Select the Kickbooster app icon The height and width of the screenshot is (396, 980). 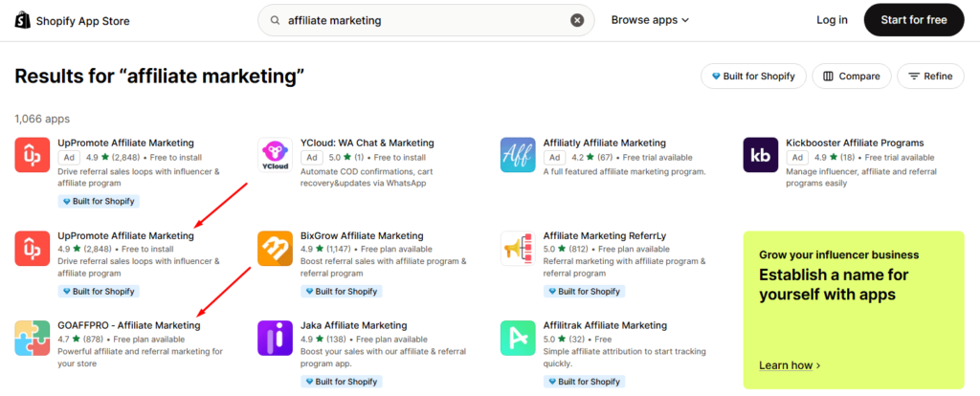(761, 155)
